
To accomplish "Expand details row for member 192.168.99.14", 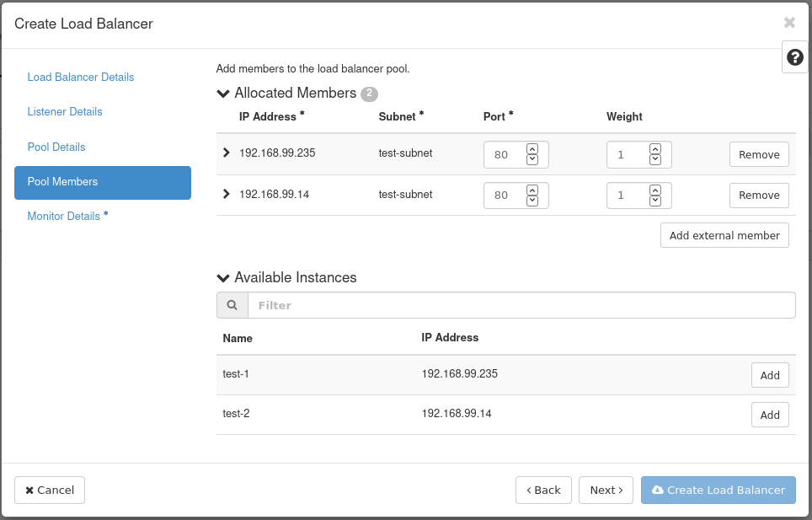I will click(226, 194).
